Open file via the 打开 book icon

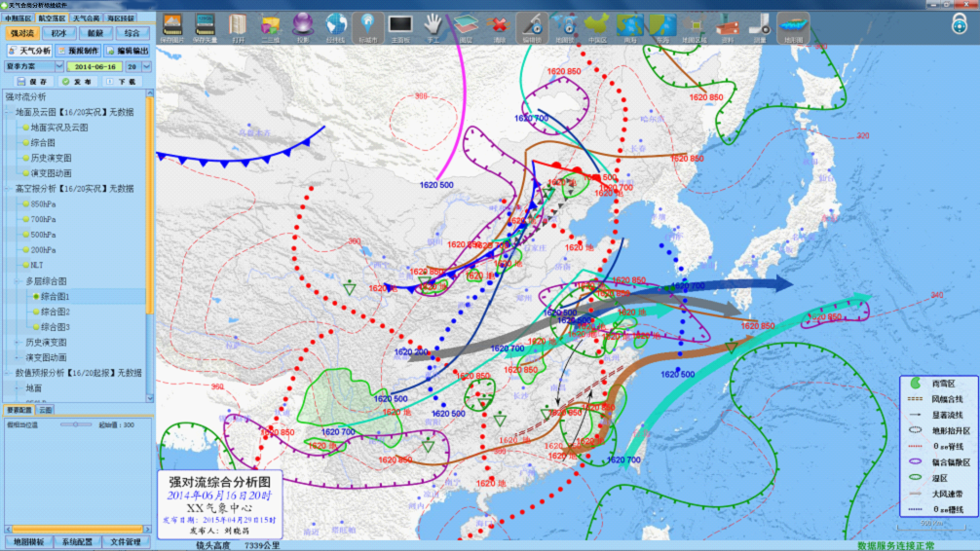[238, 28]
